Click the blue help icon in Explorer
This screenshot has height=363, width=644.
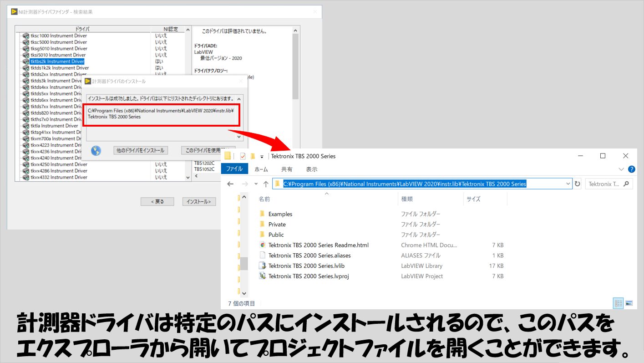click(631, 169)
